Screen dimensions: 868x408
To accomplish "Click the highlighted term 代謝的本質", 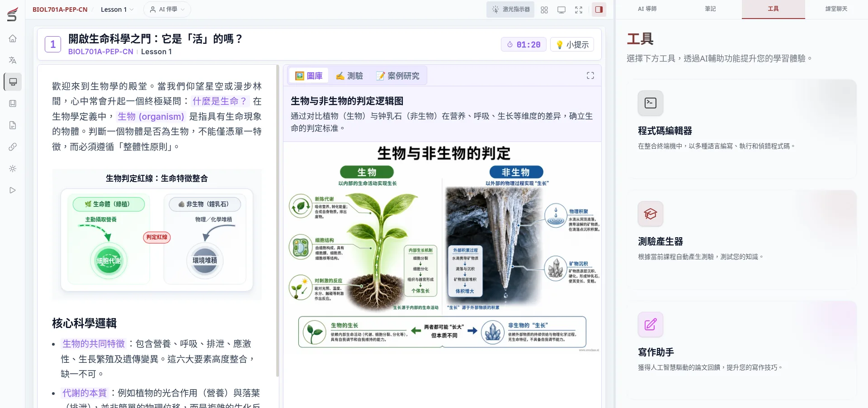I will click(x=85, y=393).
